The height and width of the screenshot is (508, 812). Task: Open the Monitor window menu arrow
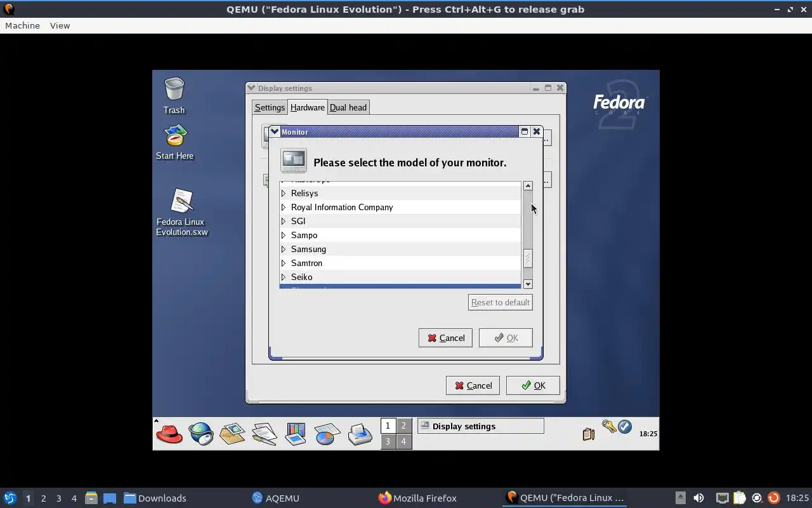pos(275,131)
